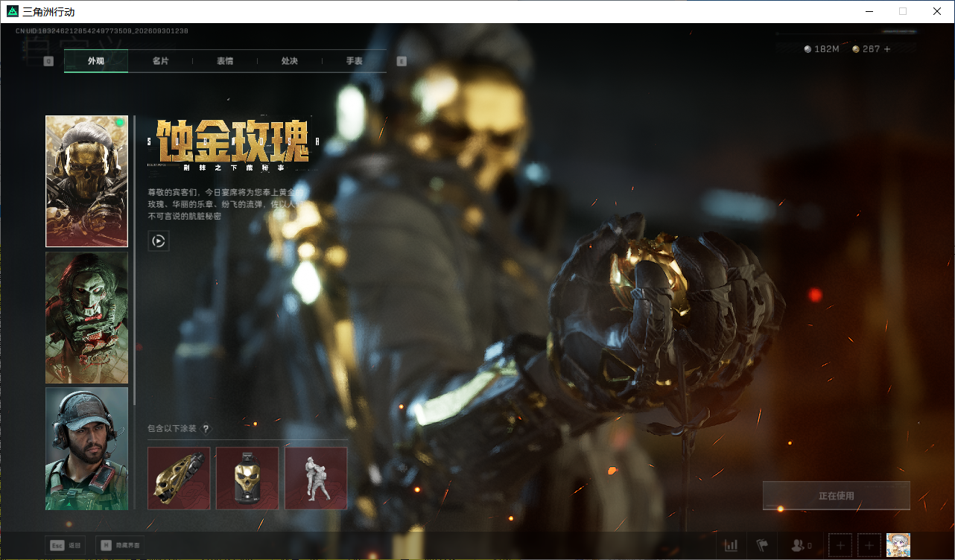
Task: Click the gold triangle currency coin icon
Action: [x=856, y=49]
